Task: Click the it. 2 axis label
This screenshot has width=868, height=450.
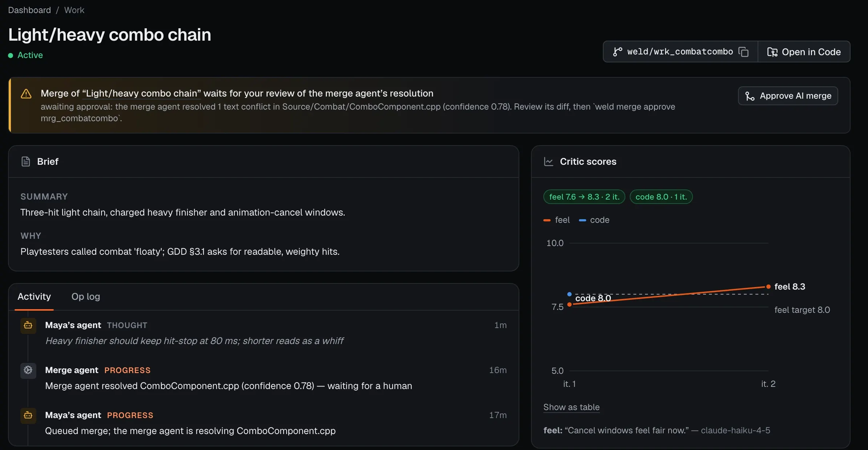Action: 768,384
